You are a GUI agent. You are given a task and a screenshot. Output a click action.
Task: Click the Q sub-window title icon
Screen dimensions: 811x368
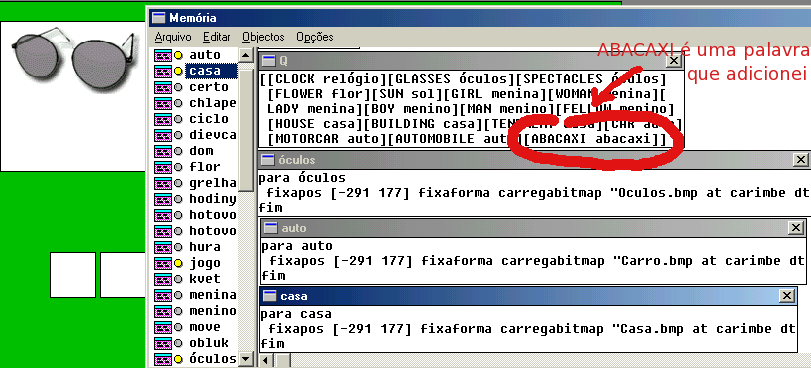(x=269, y=61)
